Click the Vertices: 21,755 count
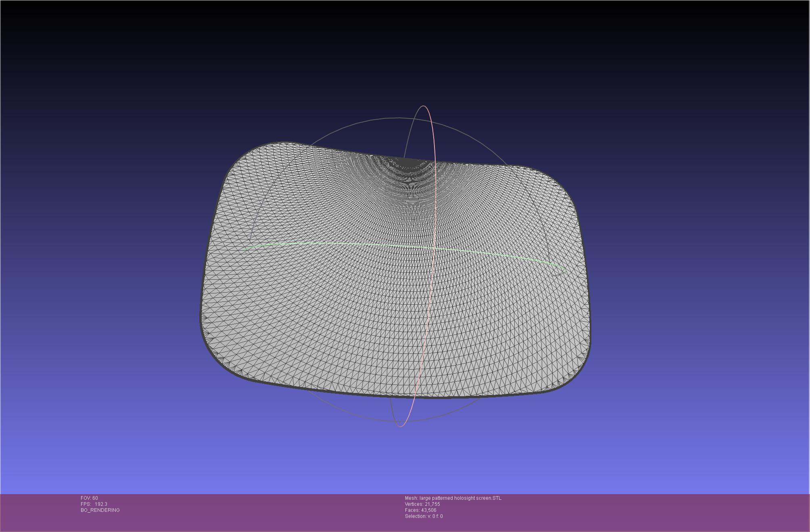 pyautogui.click(x=422, y=504)
